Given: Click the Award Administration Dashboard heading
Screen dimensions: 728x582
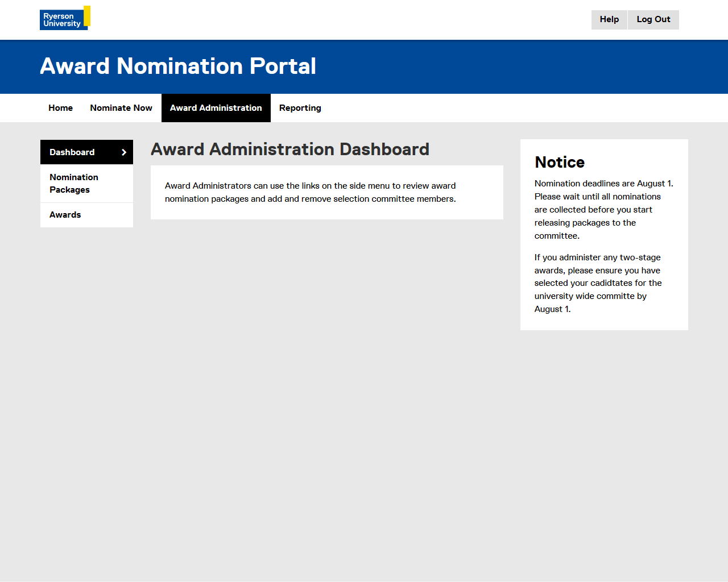Looking at the screenshot, I should pyautogui.click(x=290, y=149).
